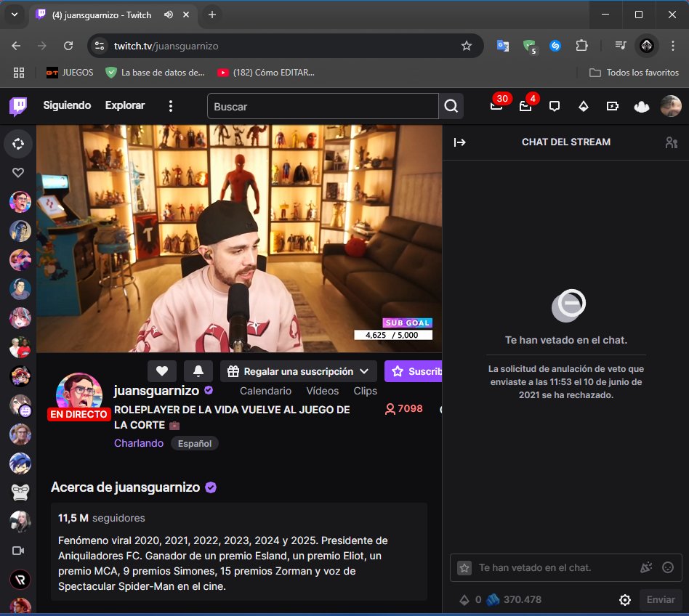Click juansguarnizo EN DIRECTO avatar
689x616 pixels.
79,396
